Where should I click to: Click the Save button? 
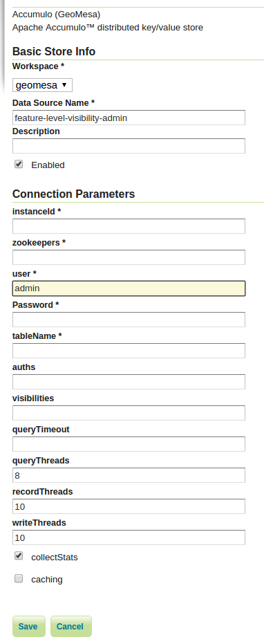click(x=29, y=626)
